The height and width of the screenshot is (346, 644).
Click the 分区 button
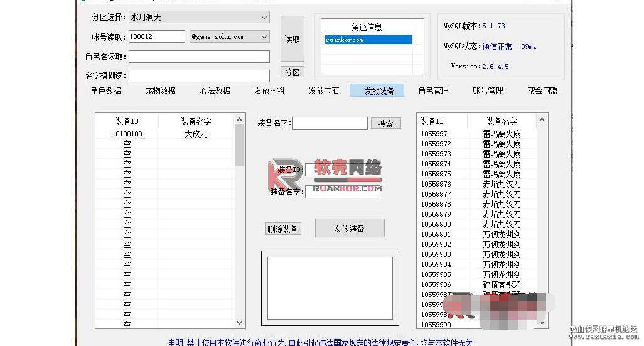(292, 72)
